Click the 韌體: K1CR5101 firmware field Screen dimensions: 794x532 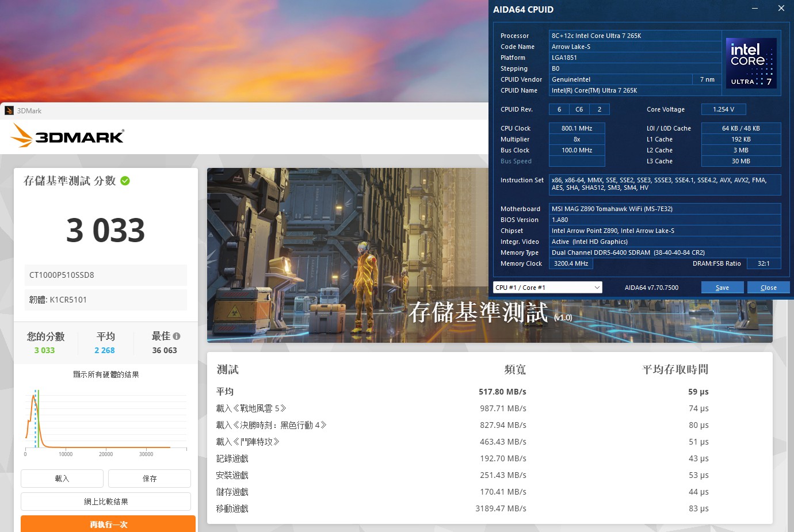tap(106, 300)
